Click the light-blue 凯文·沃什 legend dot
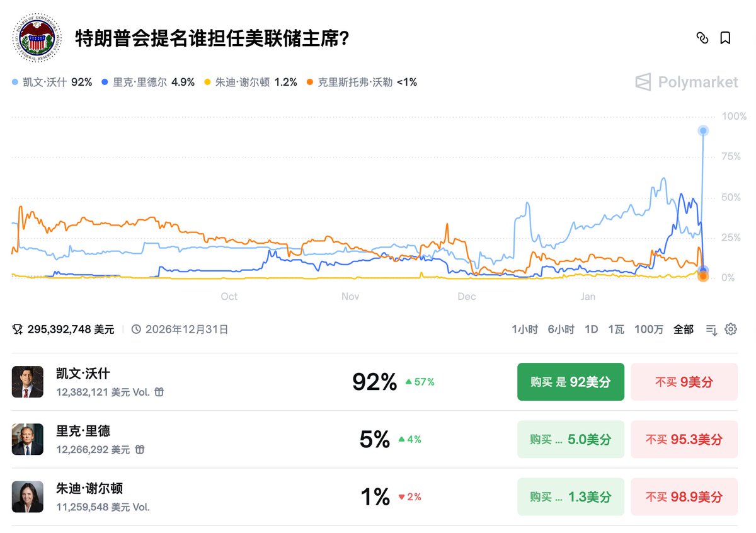756x533 pixels. 15,82
